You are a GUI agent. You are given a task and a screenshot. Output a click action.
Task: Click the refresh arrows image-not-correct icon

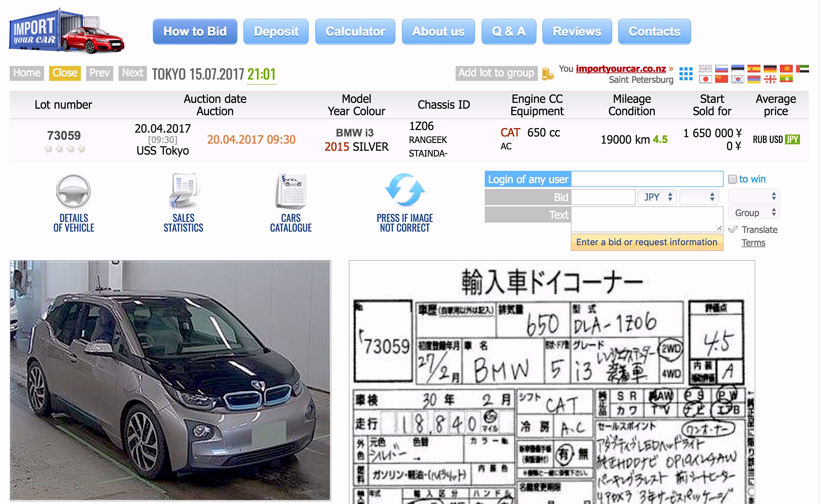point(404,190)
